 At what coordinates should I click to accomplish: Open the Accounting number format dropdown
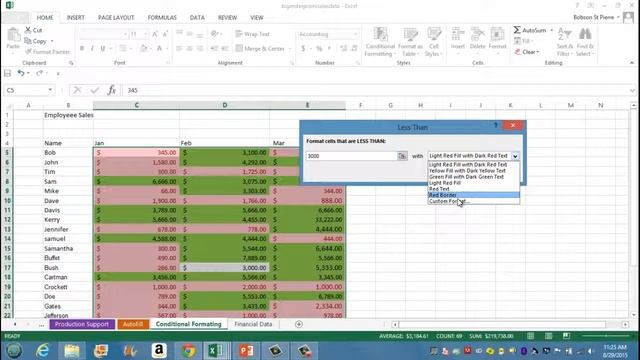pyautogui.click(x=356, y=34)
